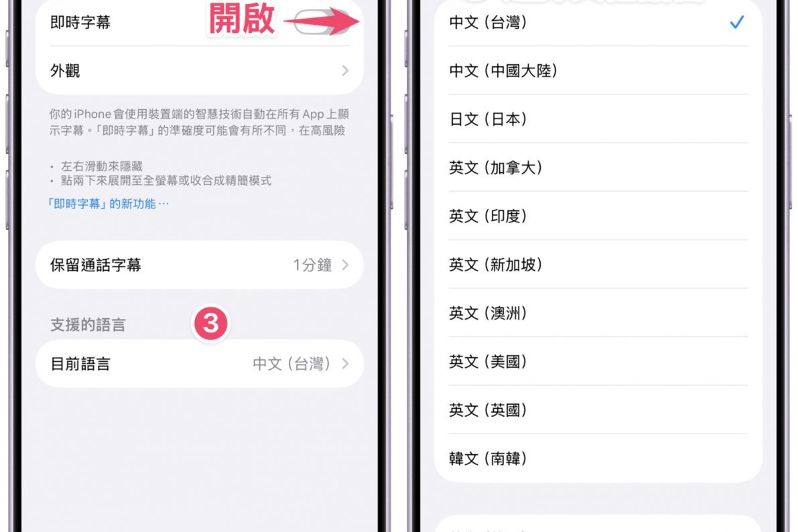The width and height of the screenshot is (798, 532).
Task: Choose 英文 (加拿大) from the list
Action: tap(598, 168)
